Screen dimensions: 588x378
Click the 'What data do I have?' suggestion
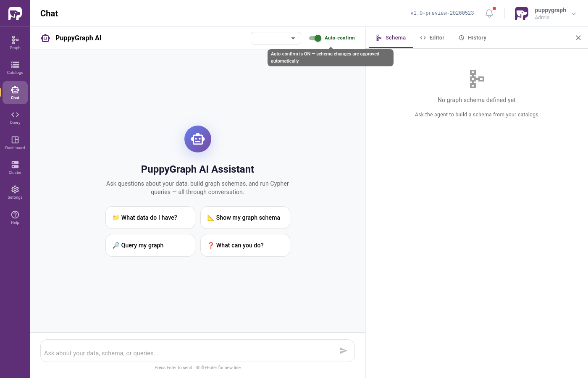150,218
